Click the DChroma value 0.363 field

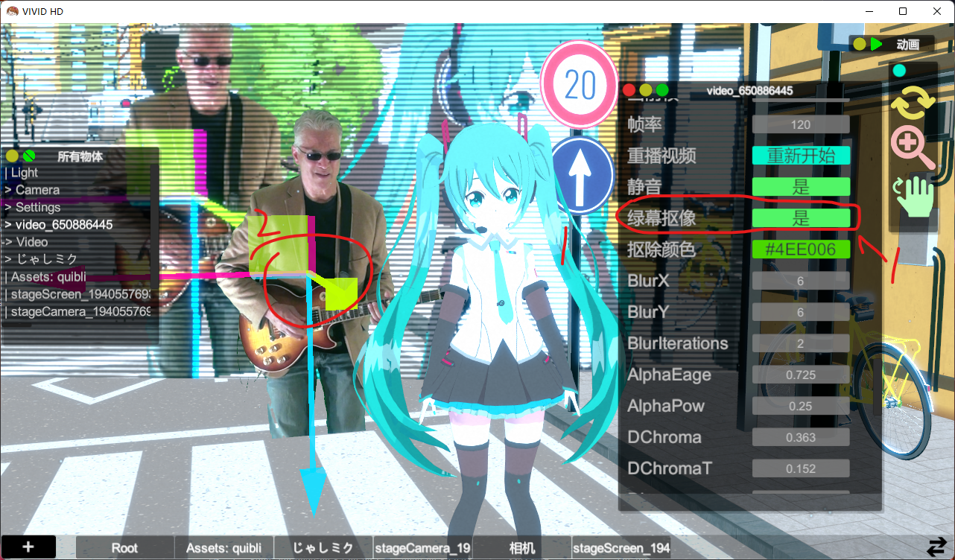801,437
